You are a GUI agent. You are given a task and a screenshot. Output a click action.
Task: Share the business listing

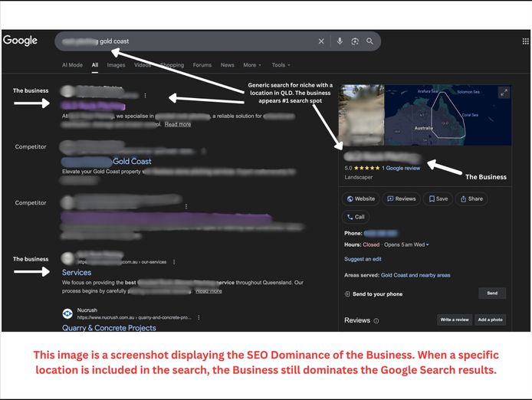471,198
